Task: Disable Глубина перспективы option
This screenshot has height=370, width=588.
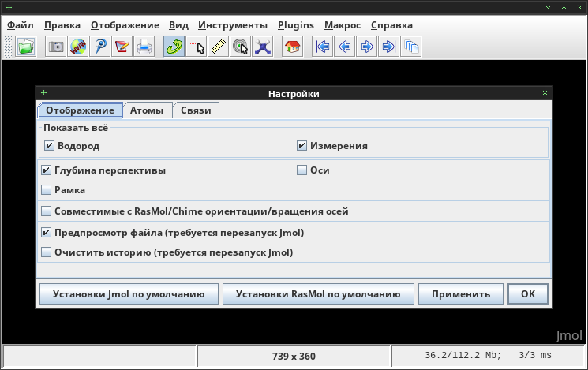Action: point(46,170)
